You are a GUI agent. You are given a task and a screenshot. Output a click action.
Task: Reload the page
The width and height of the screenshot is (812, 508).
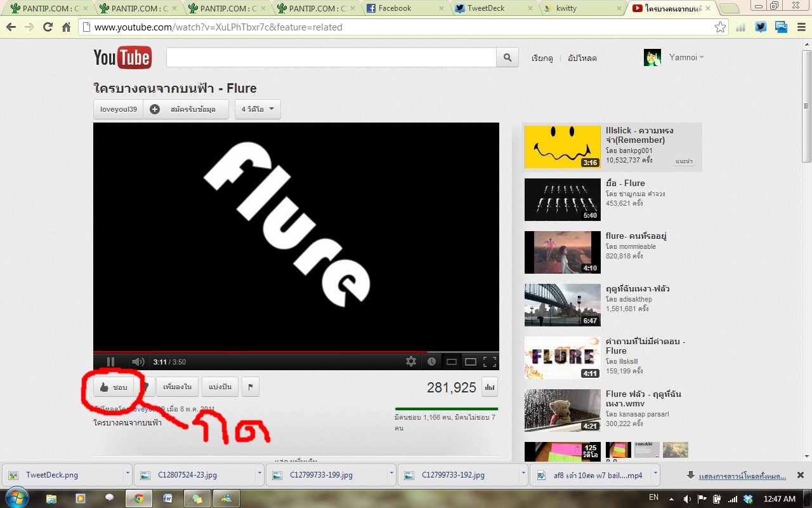pyautogui.click(x=48, y=27)
